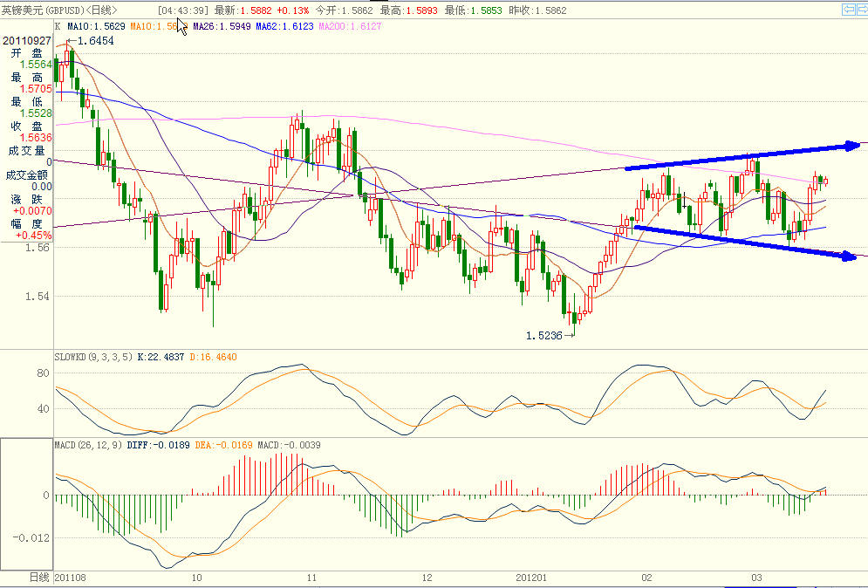868x588 pixels.
Task: Click the K:22.4837 value
Action: point(161,357)
